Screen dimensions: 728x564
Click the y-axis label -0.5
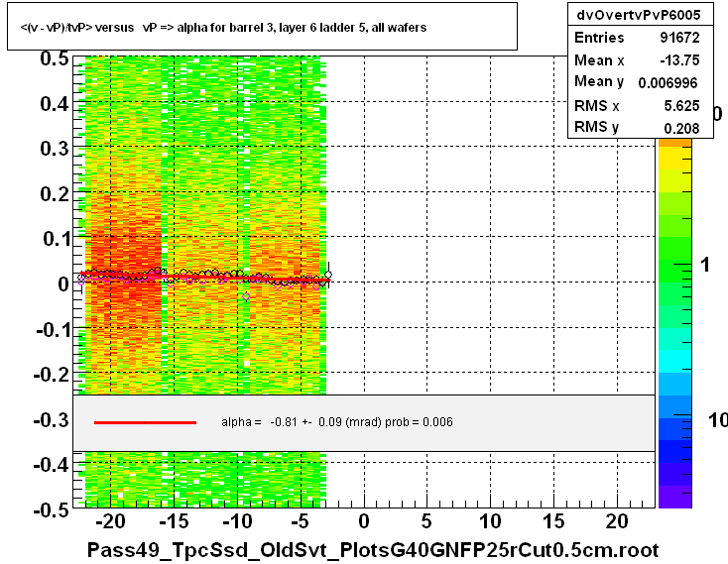coord(52,510)
